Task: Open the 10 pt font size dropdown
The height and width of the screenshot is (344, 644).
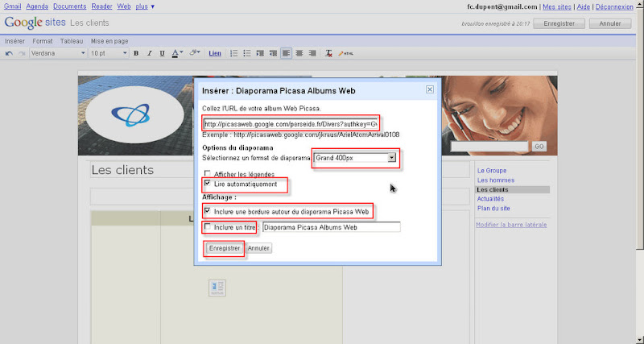Action: (x=109, y=53)
